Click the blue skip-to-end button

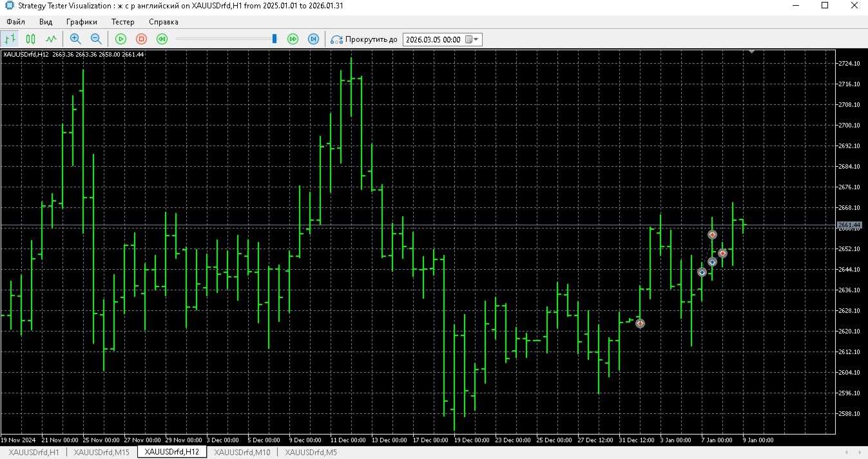pos(313,39)
